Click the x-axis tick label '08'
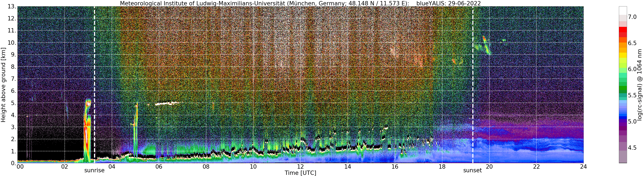This screenshot has height=177, width=644. pos(206,166)
